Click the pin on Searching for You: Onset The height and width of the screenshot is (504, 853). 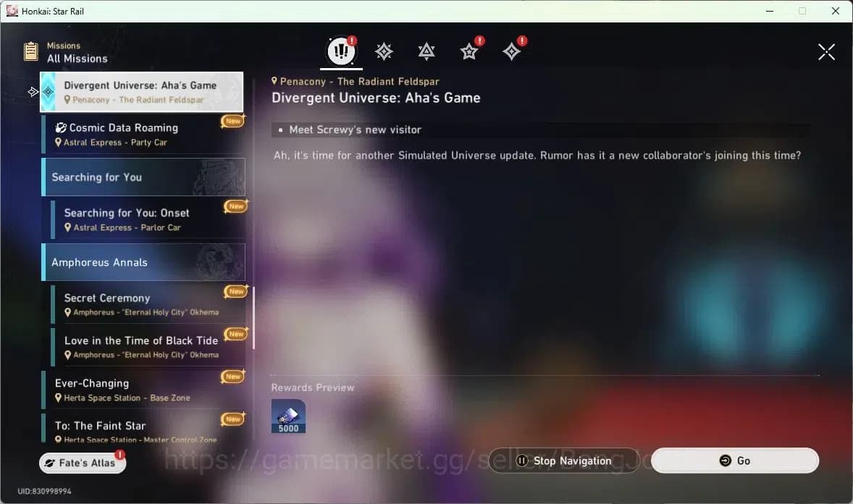(x=67, y=227)
